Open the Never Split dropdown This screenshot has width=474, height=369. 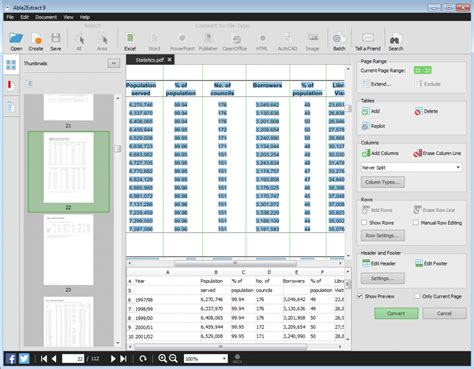pyautogui.click(x=411, y=167)
